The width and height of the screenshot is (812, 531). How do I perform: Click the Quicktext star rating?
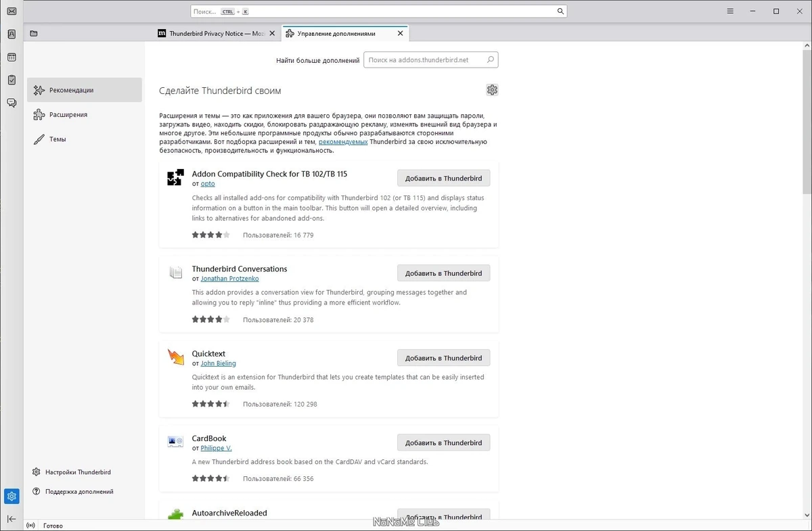[x=210, y=404]
